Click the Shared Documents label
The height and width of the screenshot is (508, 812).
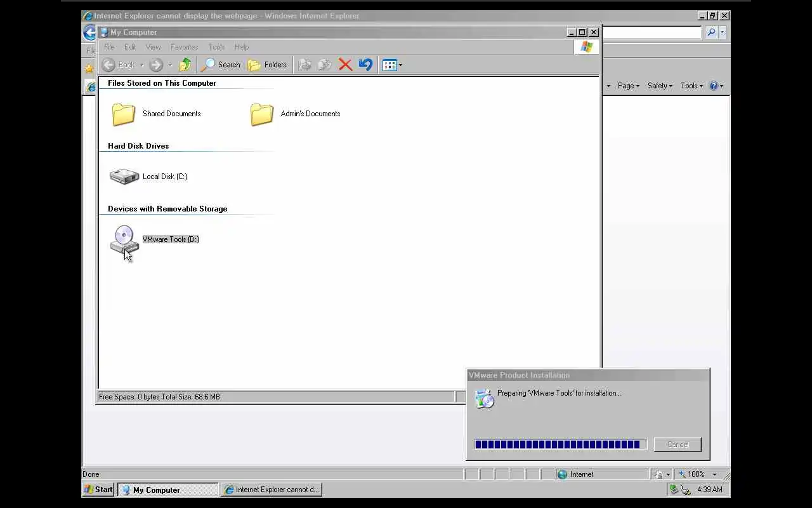tap(171, 114)
